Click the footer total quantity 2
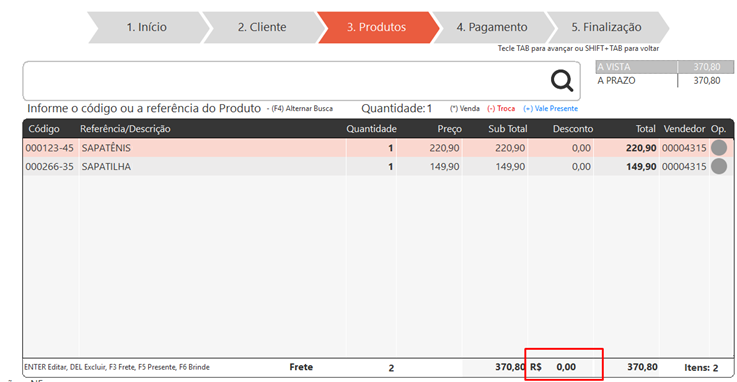 391,368
